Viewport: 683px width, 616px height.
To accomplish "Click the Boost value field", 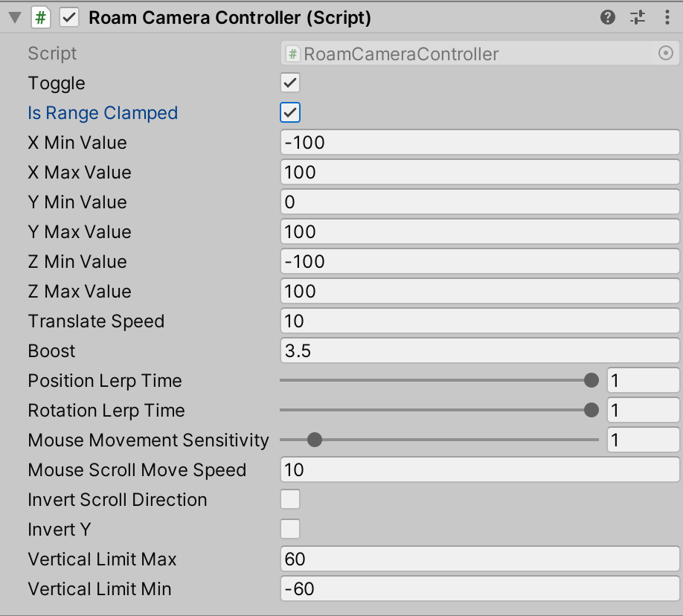I will tap(480, 350).
